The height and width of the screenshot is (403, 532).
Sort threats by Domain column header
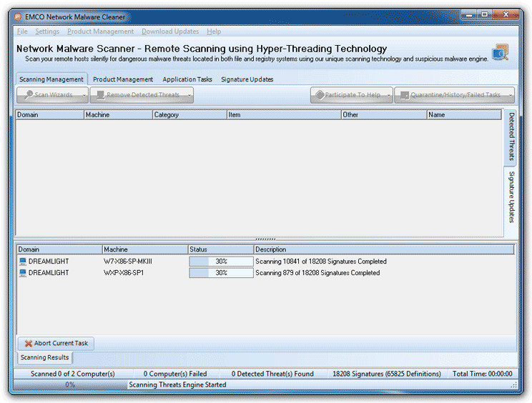[50, 115]
